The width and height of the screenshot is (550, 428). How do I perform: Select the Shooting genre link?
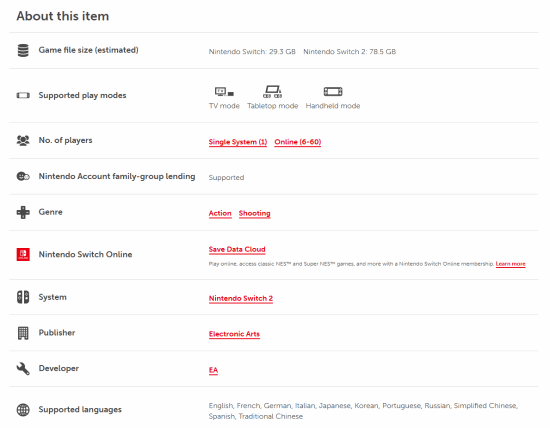click(x=255, y=213)
